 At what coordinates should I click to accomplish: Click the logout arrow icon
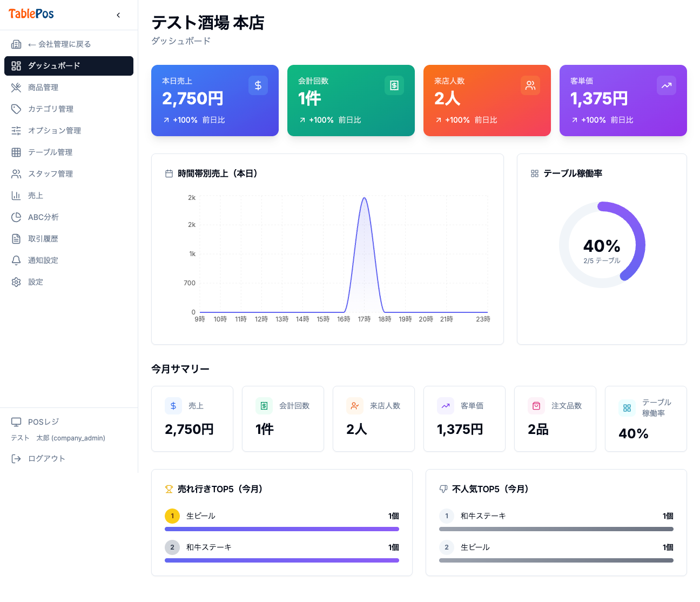(x=16, y=459)
